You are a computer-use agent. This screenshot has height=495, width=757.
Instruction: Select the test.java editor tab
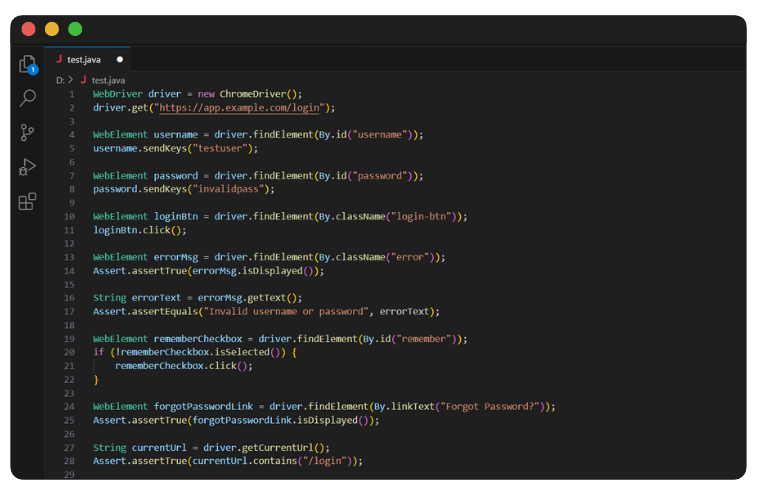[87, 59]
